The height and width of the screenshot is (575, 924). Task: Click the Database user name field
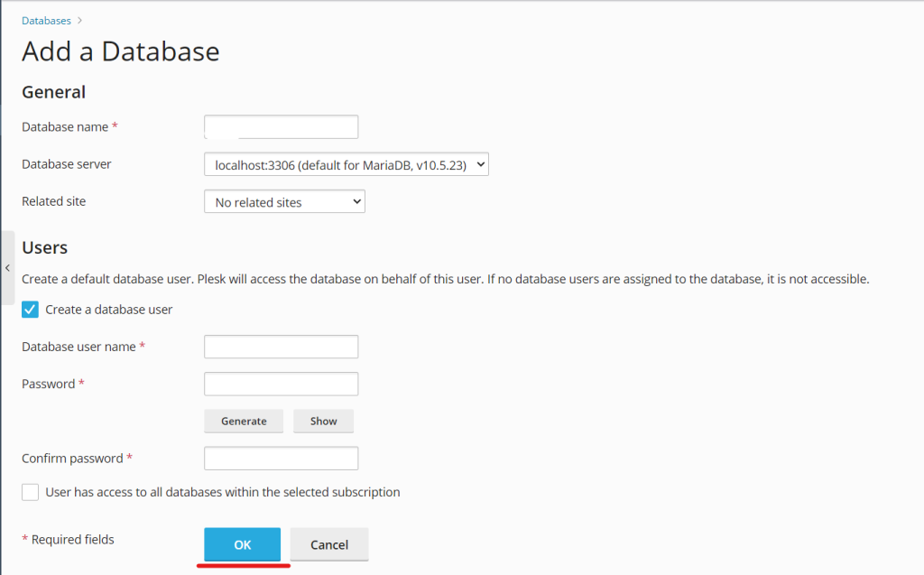click(282, 347)
